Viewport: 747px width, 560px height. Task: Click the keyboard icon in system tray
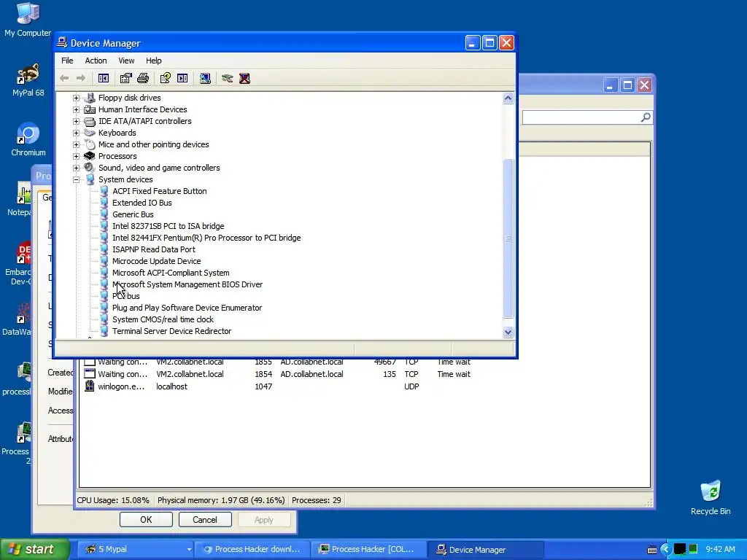pos(652,550)
